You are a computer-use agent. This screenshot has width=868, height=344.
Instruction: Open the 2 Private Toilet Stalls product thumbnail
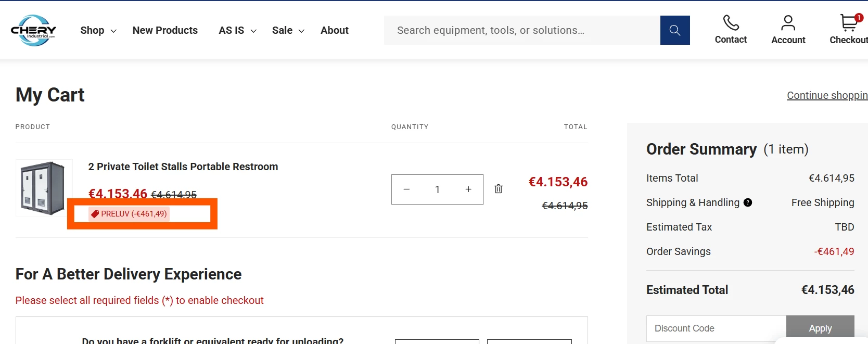[44, 188]
